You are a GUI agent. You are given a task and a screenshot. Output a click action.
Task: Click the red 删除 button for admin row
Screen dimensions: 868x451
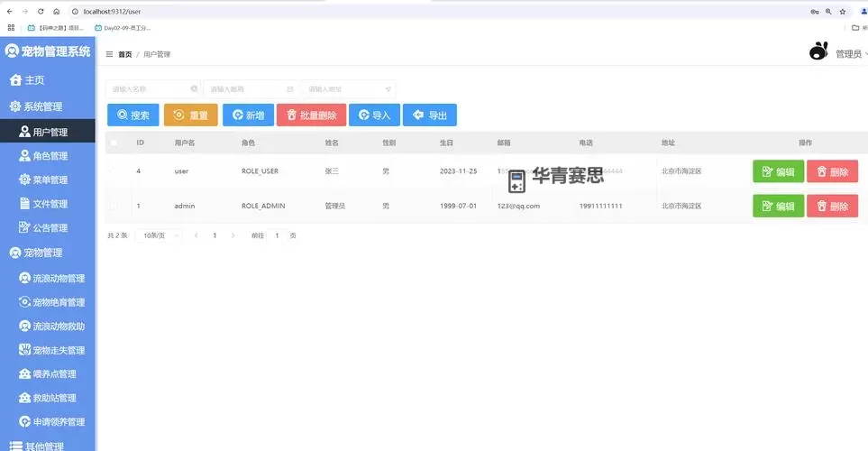[x=832, y=207]
